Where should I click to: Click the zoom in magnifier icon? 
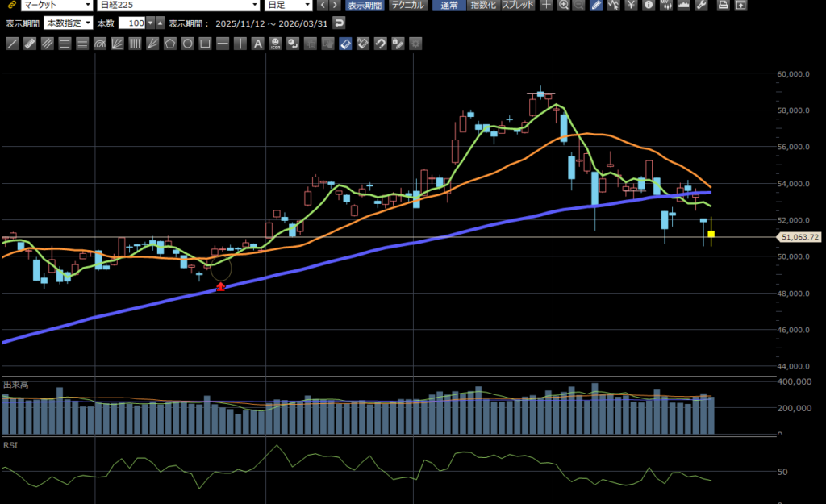(x=564, y=6)
